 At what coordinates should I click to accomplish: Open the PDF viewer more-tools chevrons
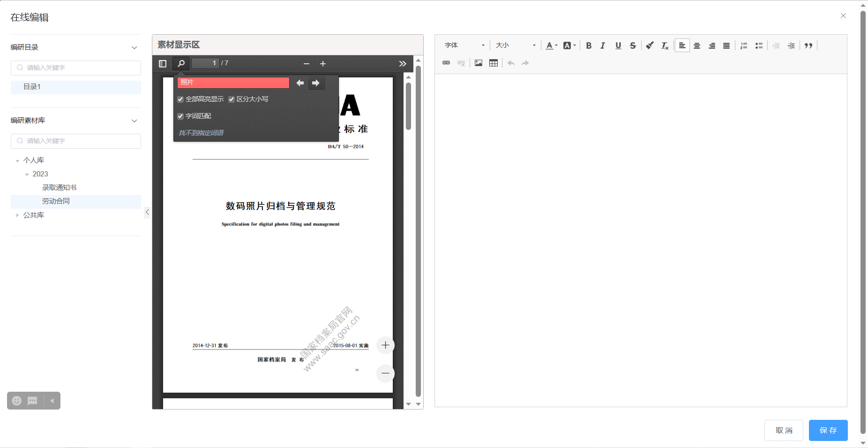[403, 63]
